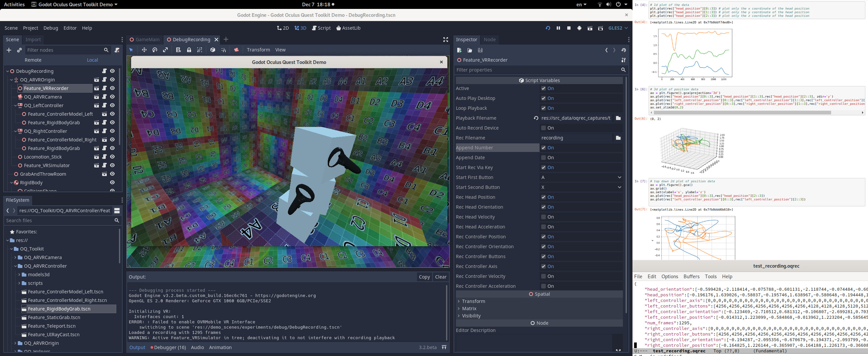Image resolution: width=868 pixels, height=356 pixels.
Task: Toggle FileSystem split view mode icon
Action: [117, 211]
